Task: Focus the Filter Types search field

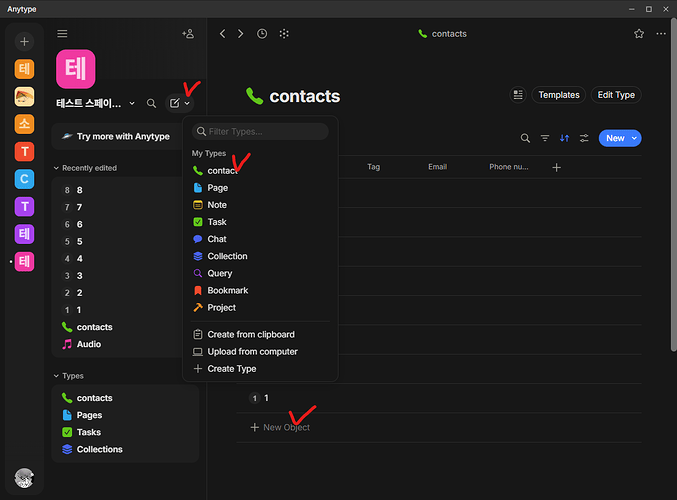Action: [x=260, y=131]
